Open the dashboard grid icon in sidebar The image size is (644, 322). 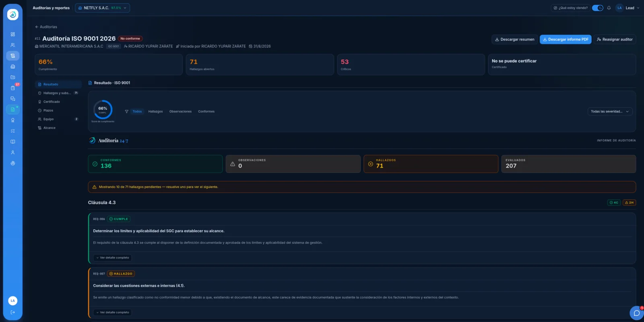(13, 34)
